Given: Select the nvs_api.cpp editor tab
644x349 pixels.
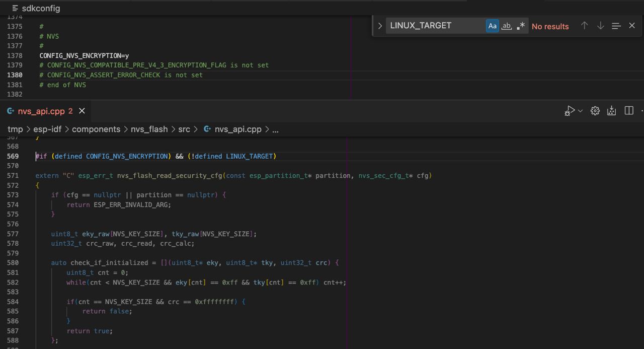Looking at the screenshot, I should coord(41,111).
